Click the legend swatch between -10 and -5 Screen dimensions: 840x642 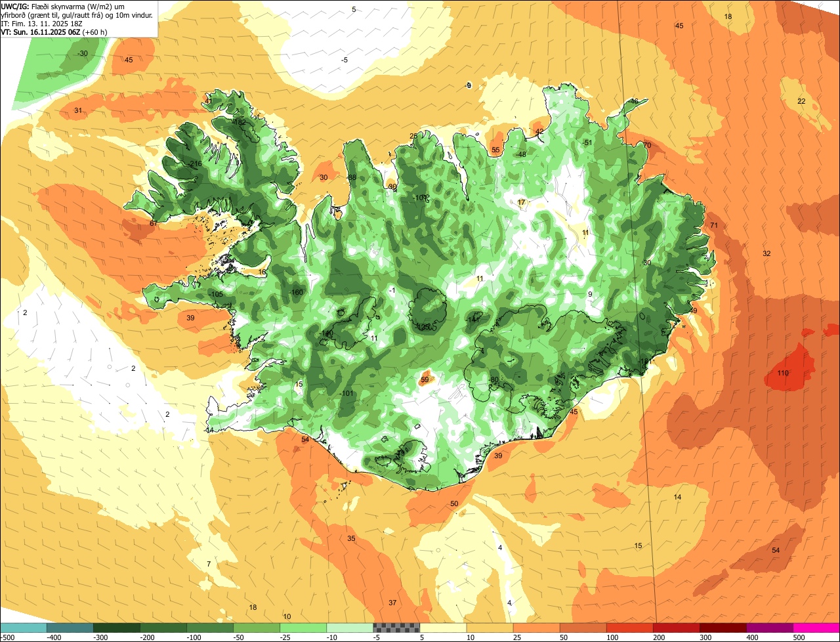point(350,628)
